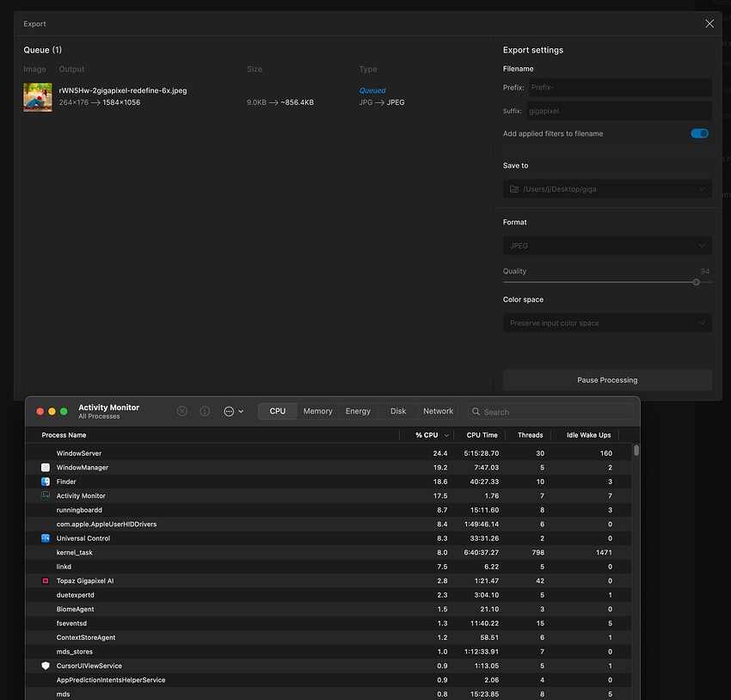Open the more options ellipsis icon
The image size is (731, 700).
230,411
